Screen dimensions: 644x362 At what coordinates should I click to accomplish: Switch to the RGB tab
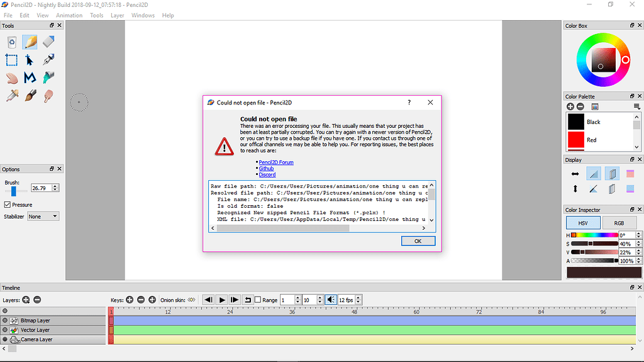[619, 223]
